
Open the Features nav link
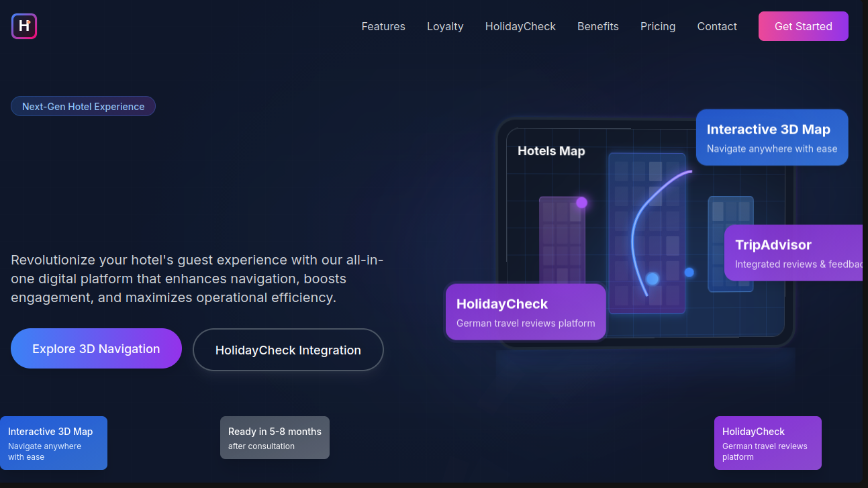point(383,26)
